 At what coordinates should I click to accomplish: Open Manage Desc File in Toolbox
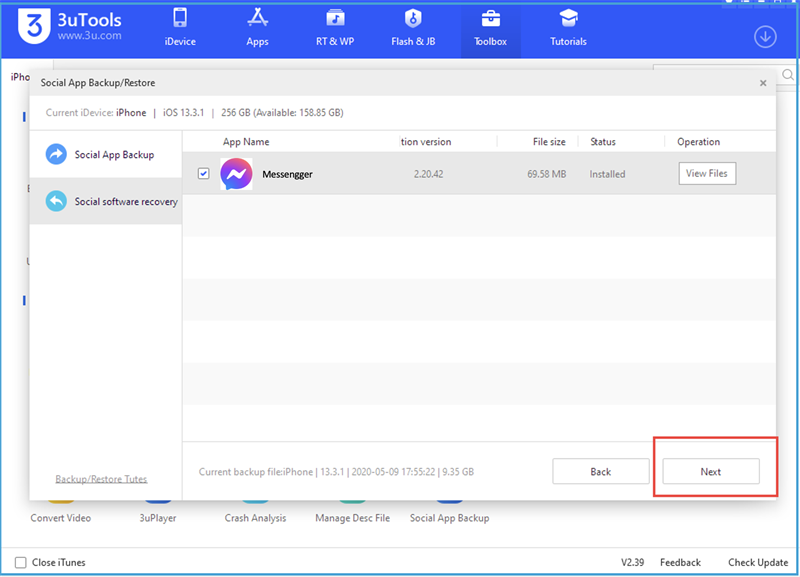click(x=353, y=518)
